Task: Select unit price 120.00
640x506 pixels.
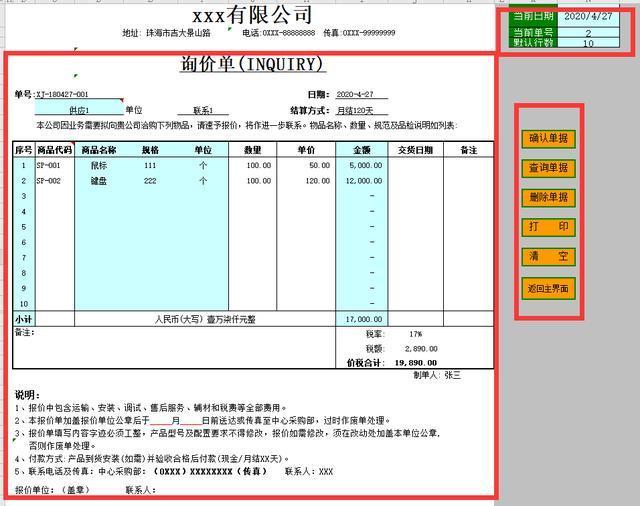Action: pos(318,181)
